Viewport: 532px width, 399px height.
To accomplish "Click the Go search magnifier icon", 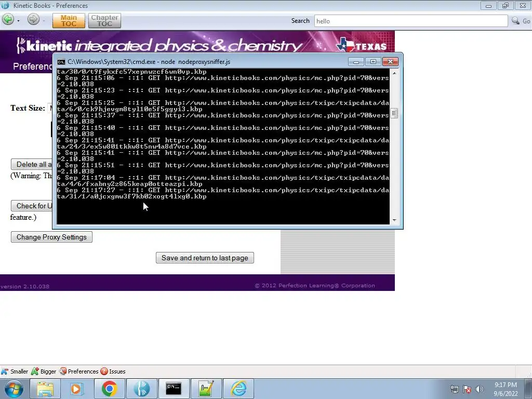I will [x=516, y=21].
